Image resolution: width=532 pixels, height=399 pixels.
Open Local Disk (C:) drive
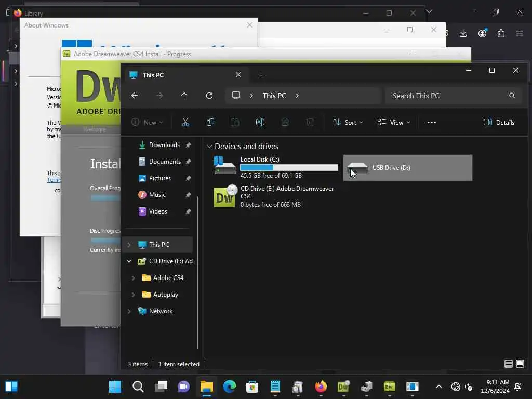coord(275,167)
